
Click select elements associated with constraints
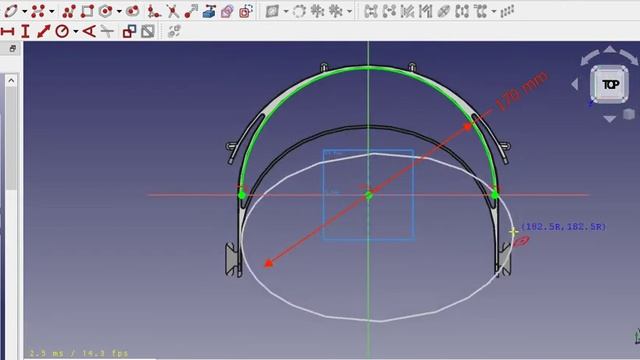tap(425, 11)
